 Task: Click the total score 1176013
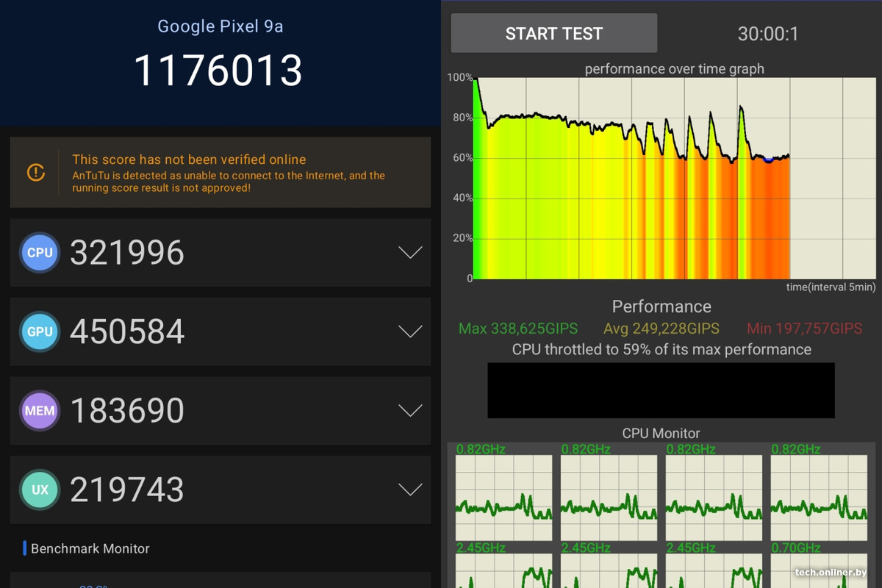(x=218, y=71)
